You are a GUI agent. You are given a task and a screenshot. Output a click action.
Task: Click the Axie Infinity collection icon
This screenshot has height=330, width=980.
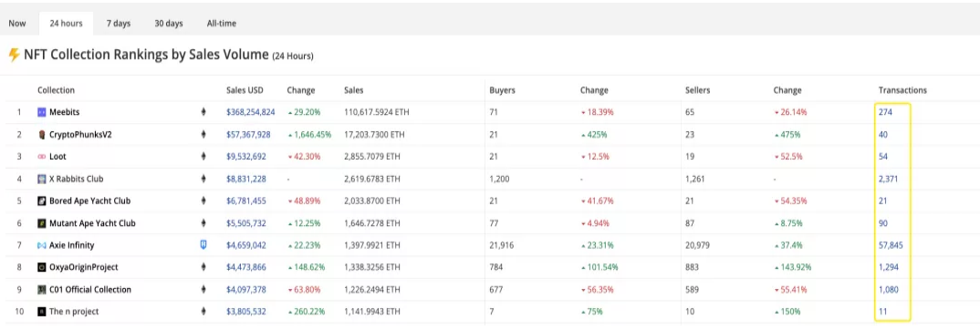click(42, 245)
